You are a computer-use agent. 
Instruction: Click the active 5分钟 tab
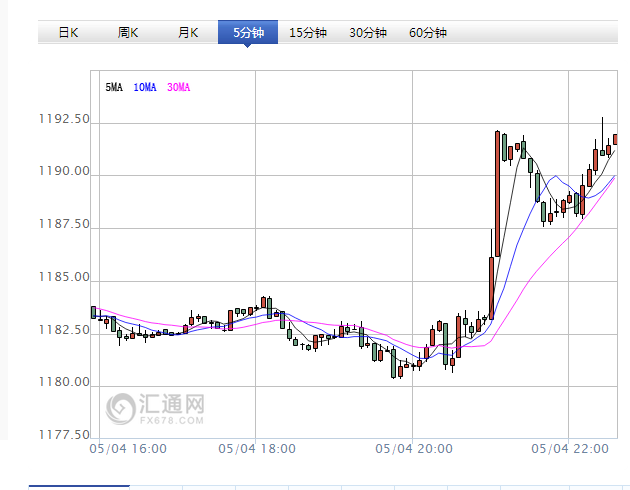[x=248, y=33]
